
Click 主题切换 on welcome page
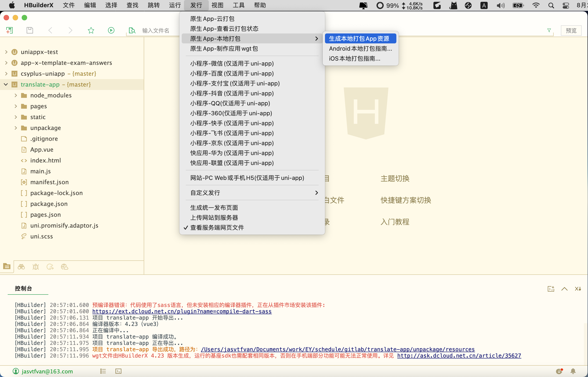[395, 179]
